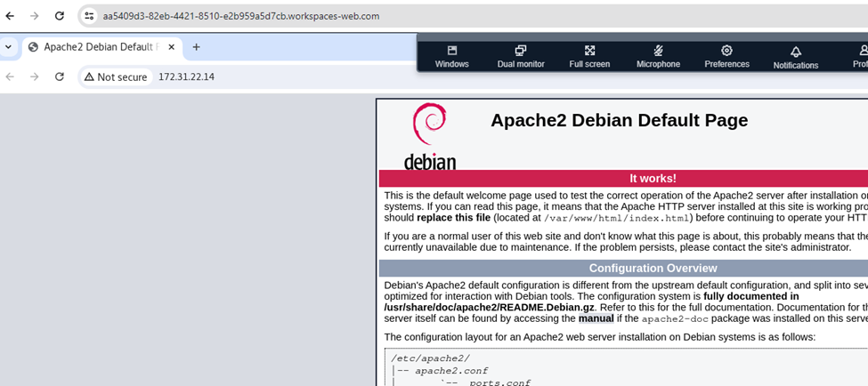The height and width of the screenshot is (386, 868).
Task: Click the apache2-doc package name
Action: [674, 319]
